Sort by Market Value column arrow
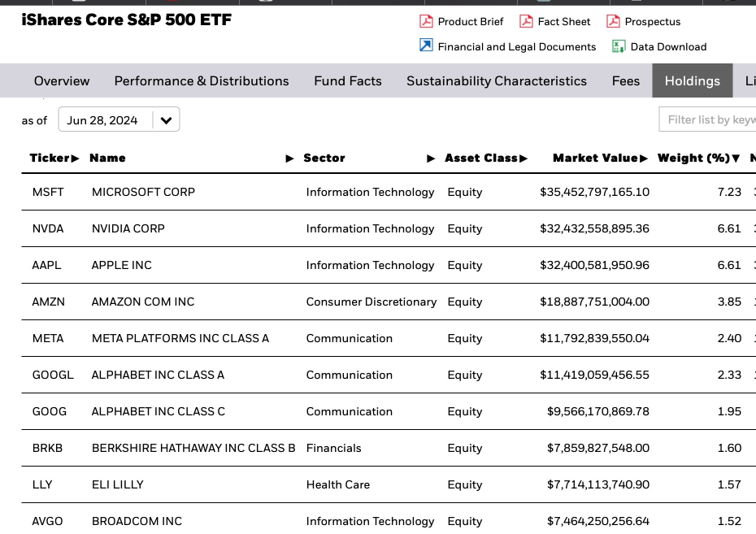The image size is (756, 534). click(x=644, y=158)
